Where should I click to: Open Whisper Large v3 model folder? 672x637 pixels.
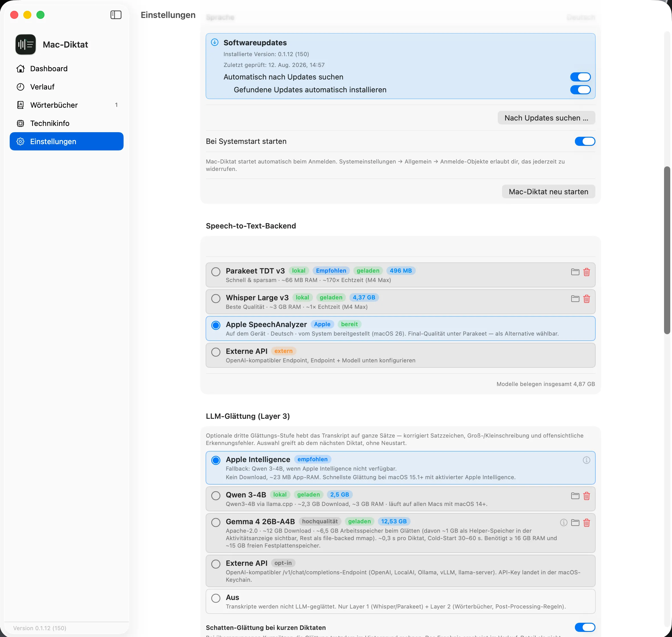(575, 299)
